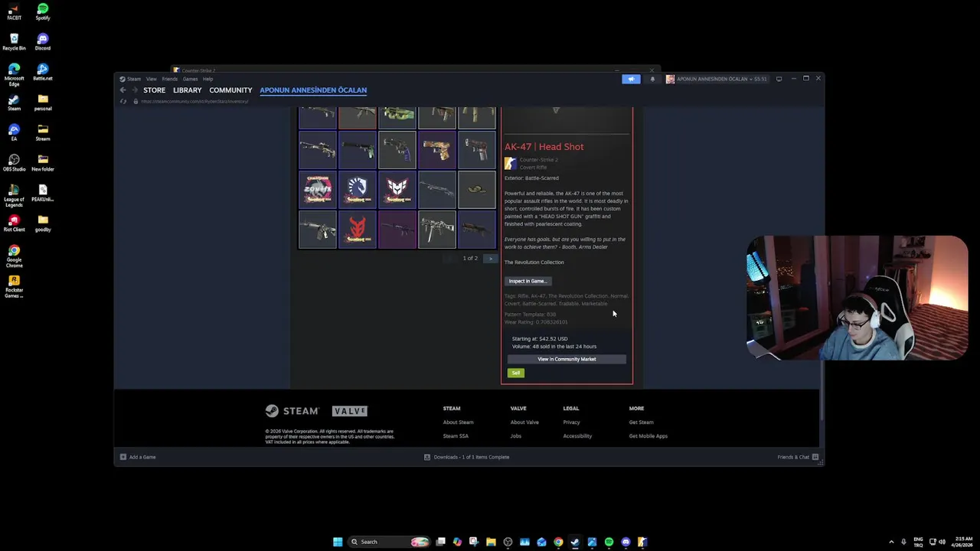The image size is (980, 551).
Task: Expand the account name wallet dropdown
Action: coord(716,79)
